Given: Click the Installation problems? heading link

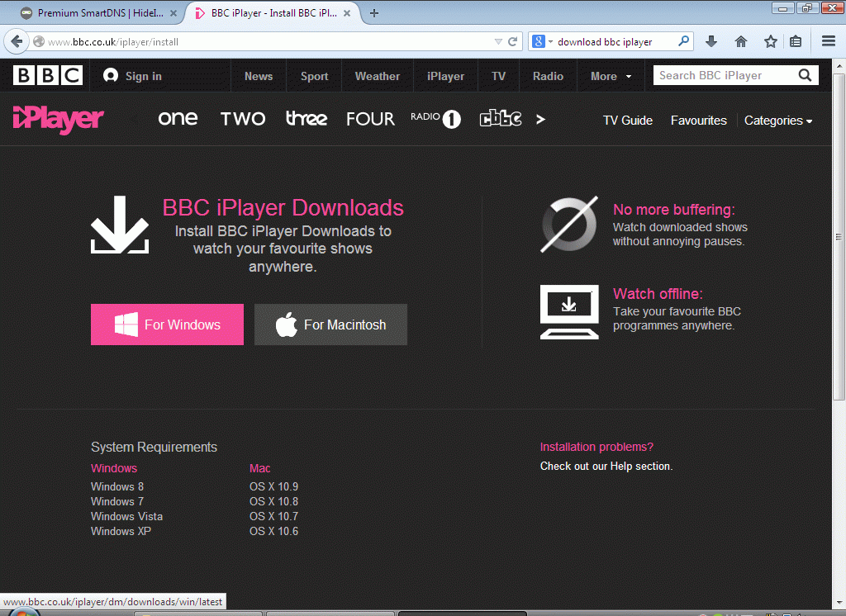Looking at the screenshot, I should (x=596, y=447).
